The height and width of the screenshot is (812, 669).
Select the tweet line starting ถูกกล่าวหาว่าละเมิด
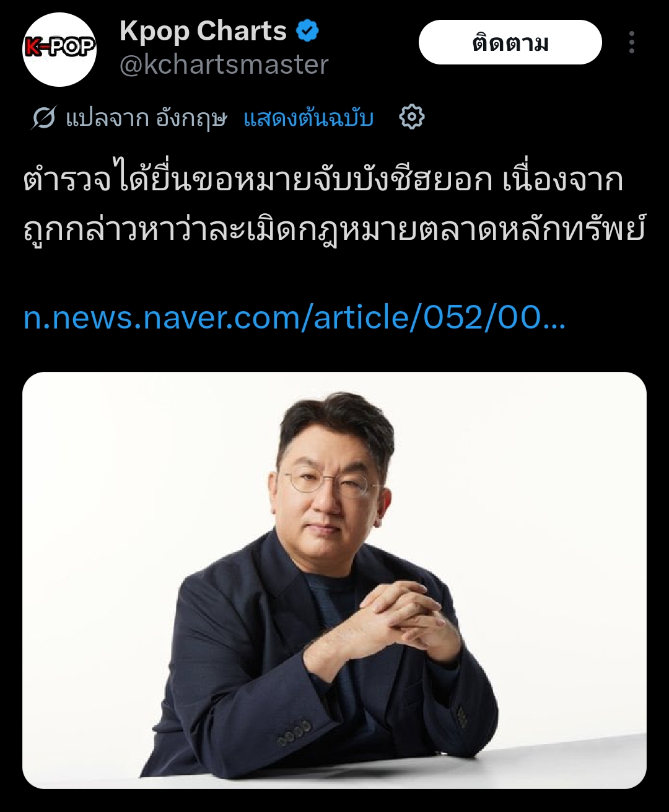coord(334,229)
